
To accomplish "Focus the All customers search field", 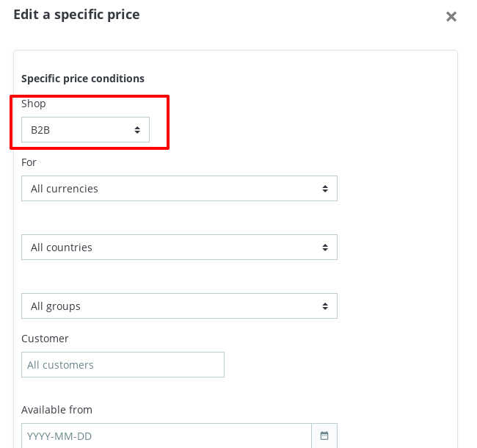I will (x=123, y=365).
